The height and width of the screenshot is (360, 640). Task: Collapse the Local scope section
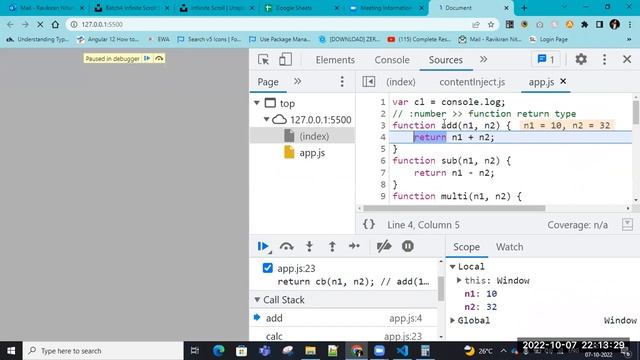(453, 267)
